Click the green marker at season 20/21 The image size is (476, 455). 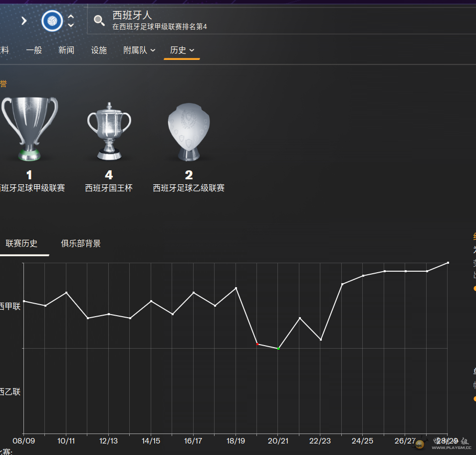click(278, 348)
